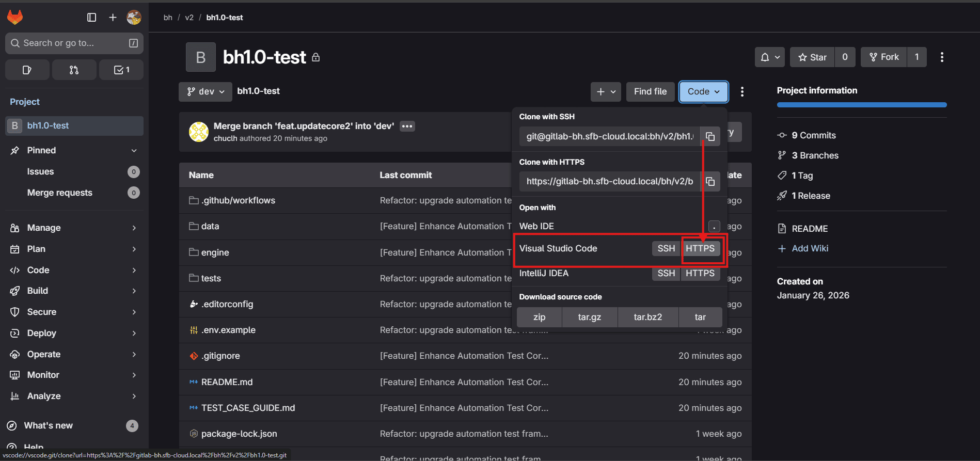The image size is (980, 461).
Task: Open the user avatar menu
Action: (x=134, y=18)
